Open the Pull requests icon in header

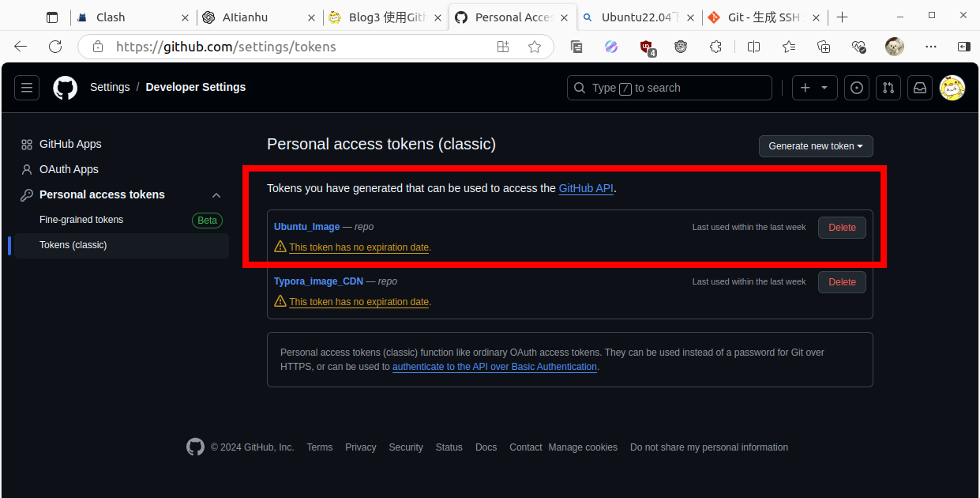888,88
